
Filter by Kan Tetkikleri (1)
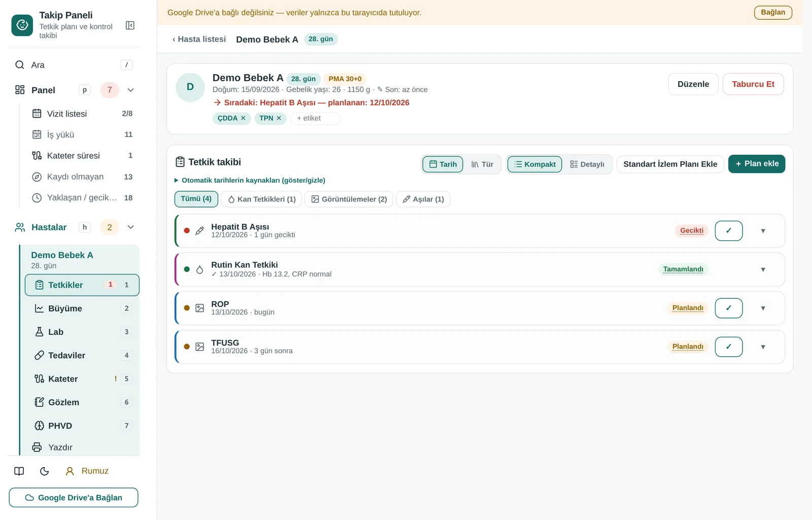pyautogui.click(x=261, y=199)
